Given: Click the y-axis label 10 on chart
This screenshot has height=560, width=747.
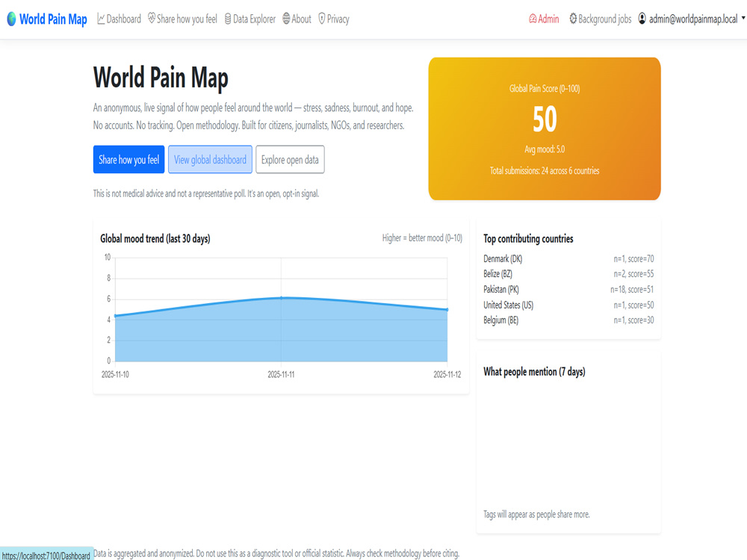Looking at the screenshot, I should click(x=107, y=257).
